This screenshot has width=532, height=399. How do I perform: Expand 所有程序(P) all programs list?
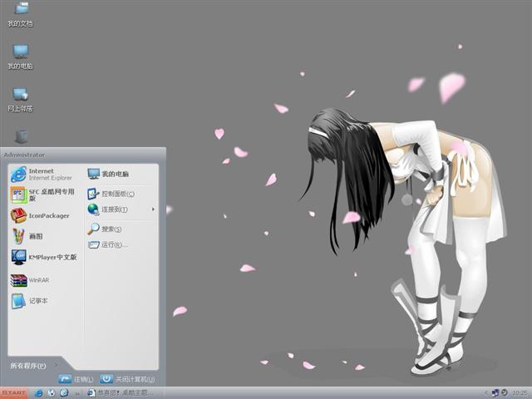click(x=33, y=366)
